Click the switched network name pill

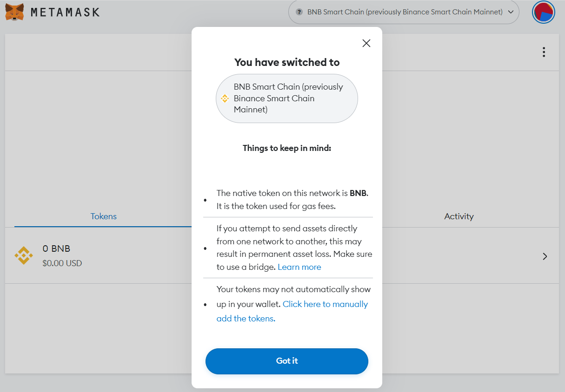[287, 98]
